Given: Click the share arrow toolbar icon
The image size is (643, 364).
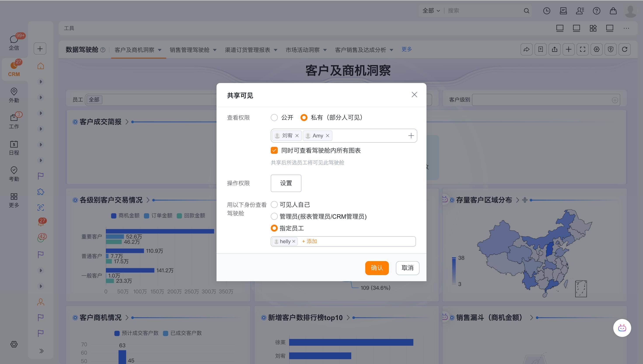Looking at the screenshot, I should click(x=526, y=49).
